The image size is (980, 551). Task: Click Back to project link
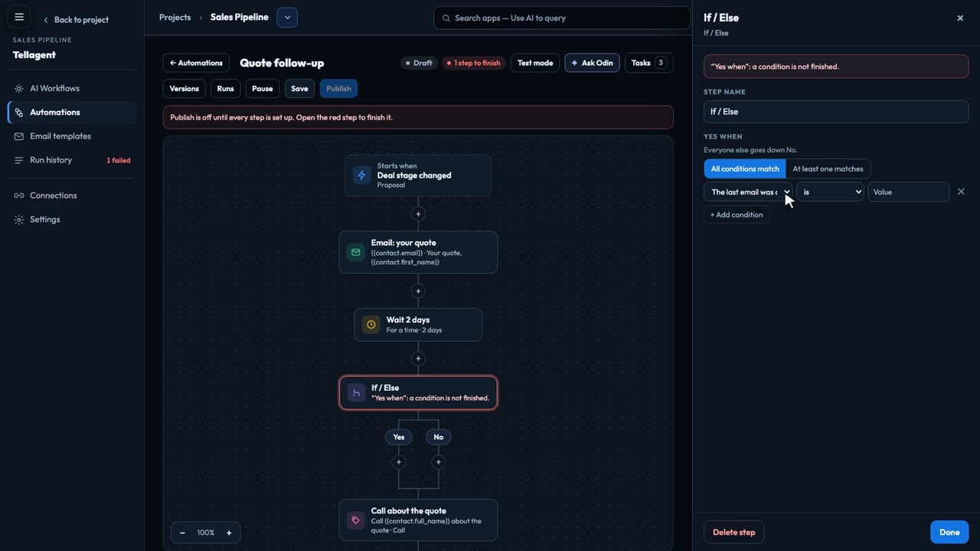point(76,20)
